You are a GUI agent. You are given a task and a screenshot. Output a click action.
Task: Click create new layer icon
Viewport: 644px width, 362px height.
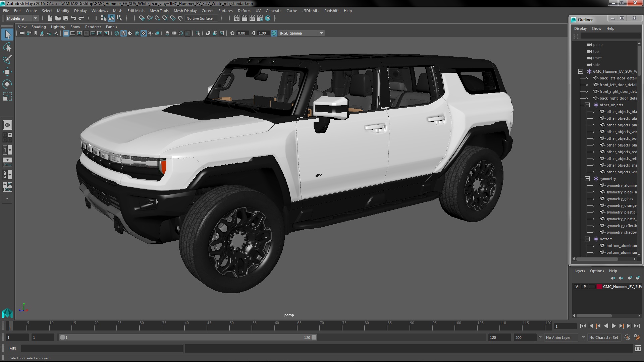tap(630, 278)
